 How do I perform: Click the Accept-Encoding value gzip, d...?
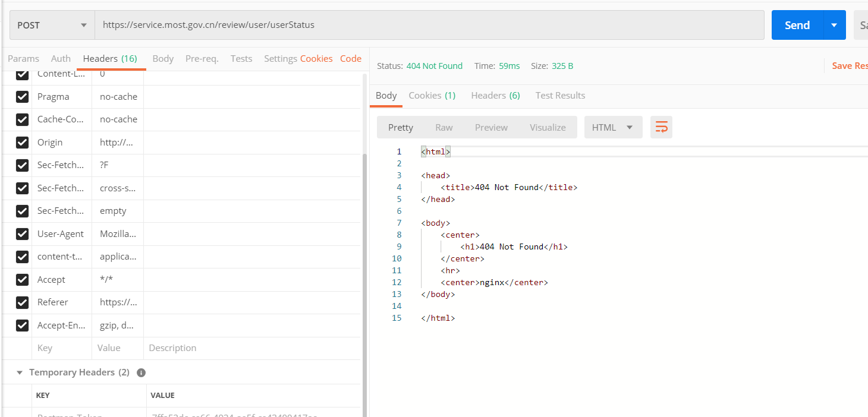(117, 326)
